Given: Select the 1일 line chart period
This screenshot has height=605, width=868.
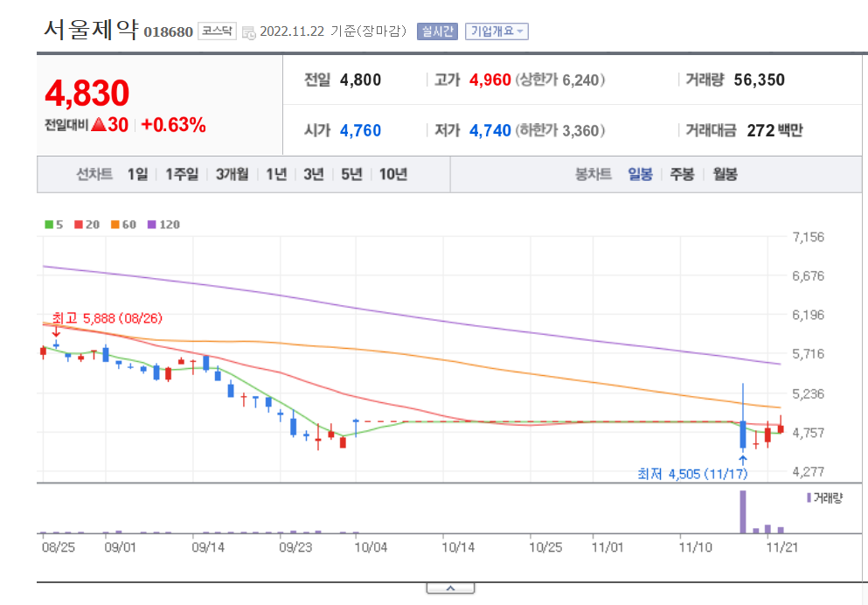Looking at the screenshot, I should coord(137,174).
